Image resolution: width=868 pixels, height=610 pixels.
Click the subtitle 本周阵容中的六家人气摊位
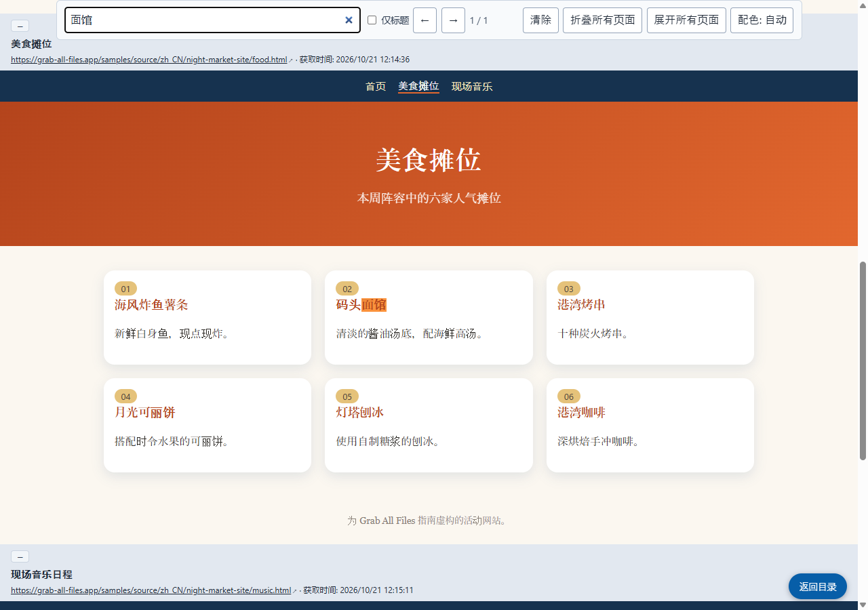point(429,198)
